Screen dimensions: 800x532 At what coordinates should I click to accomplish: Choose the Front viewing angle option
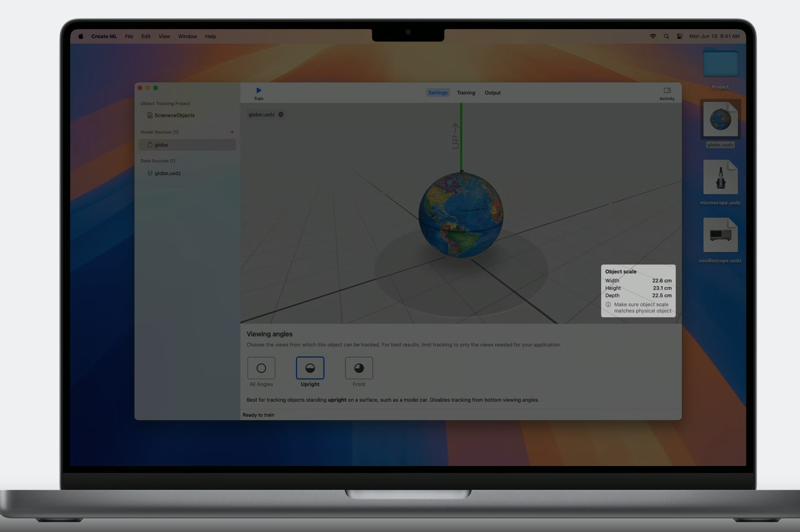(x=359, y=368)
